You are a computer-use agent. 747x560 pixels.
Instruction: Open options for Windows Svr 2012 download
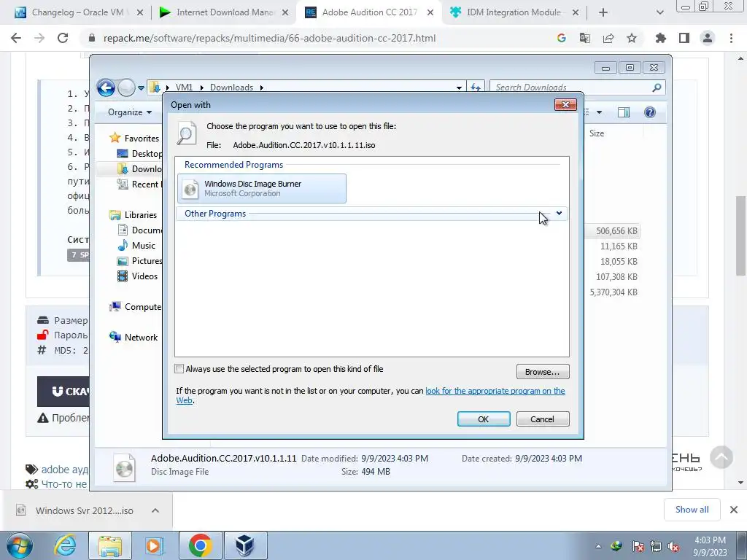pyautogui.click(x=155, y=510)
